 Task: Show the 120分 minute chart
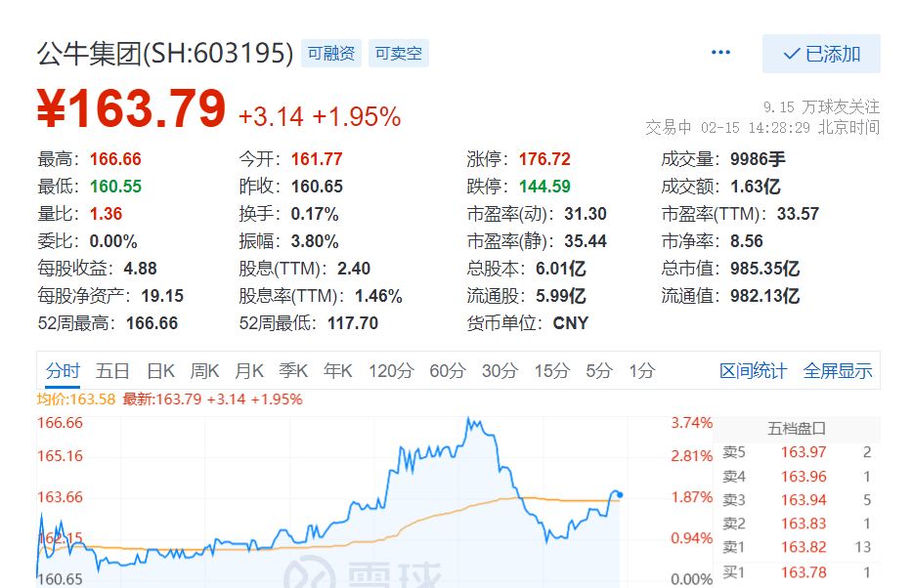pyautogui.click(x=391, y=371)
